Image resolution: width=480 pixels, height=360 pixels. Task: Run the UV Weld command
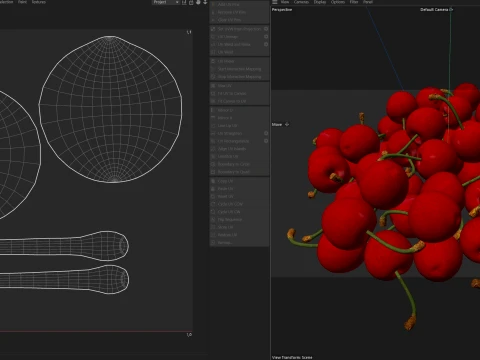(239, 52)
